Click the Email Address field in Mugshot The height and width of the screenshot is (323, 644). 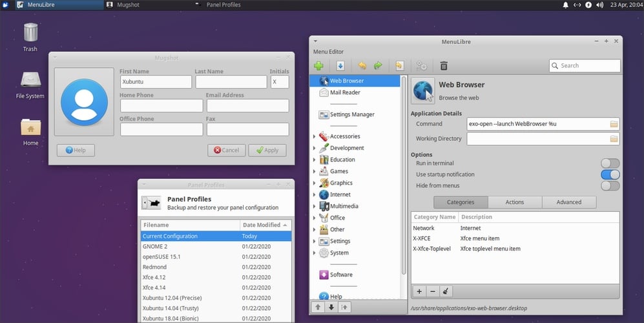[x=247, y=105]
